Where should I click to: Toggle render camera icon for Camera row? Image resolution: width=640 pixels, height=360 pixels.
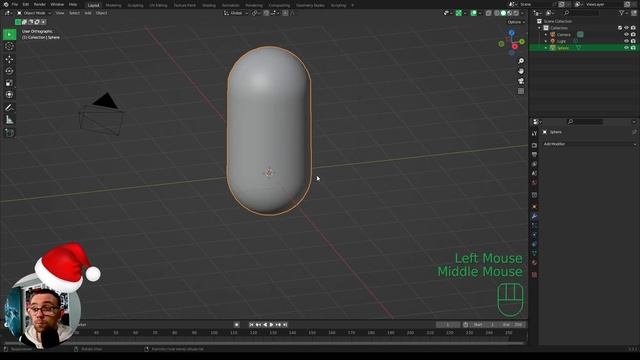[x=633, y=35]
